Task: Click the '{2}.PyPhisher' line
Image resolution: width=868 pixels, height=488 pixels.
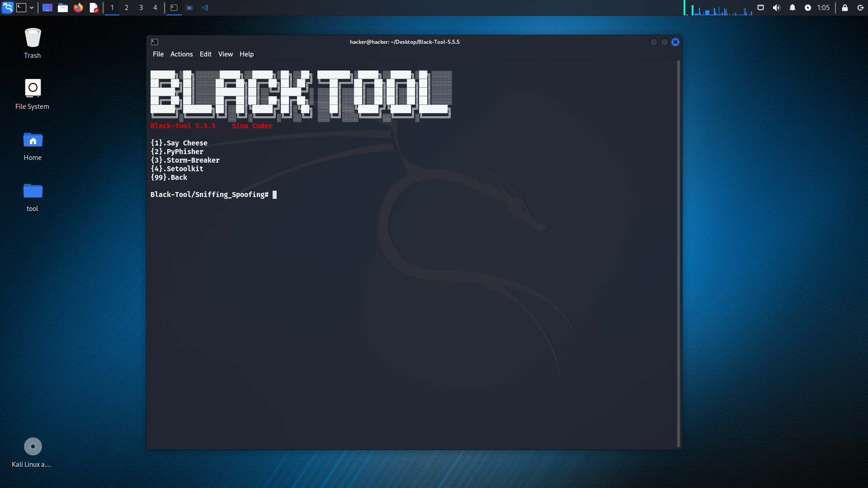Action: coord(177,152)
